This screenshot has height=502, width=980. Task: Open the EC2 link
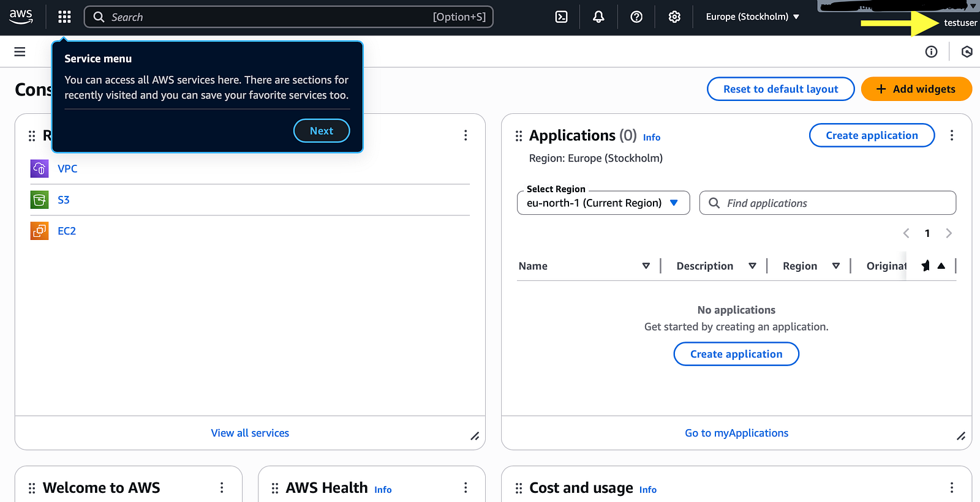coord(67,231)
